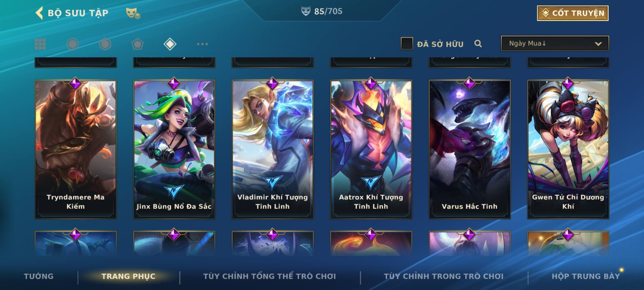This screenshot has width=644, height=290.
Task: Open the Hộp Trưng Bày tab
Action: [x=586, y=276]
